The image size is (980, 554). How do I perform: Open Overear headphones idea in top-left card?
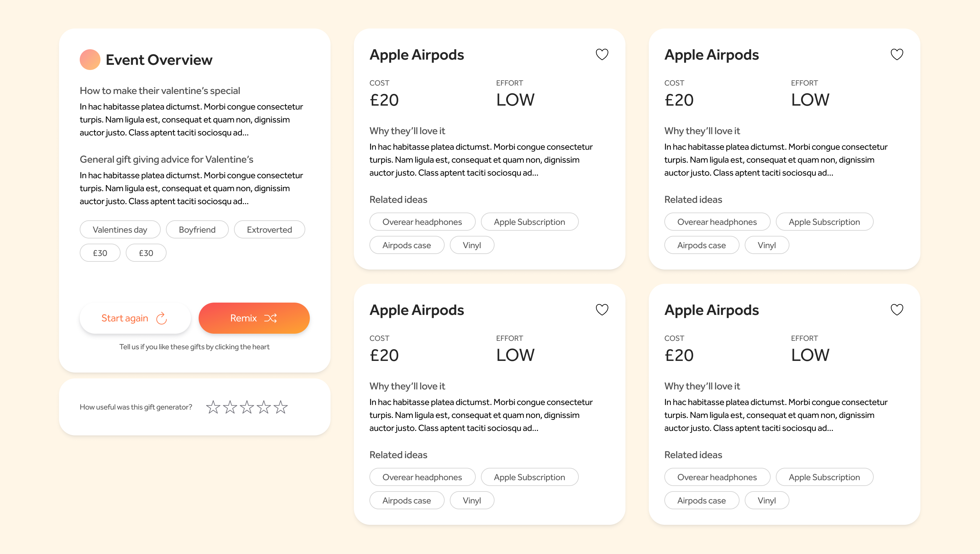(422, 222)
